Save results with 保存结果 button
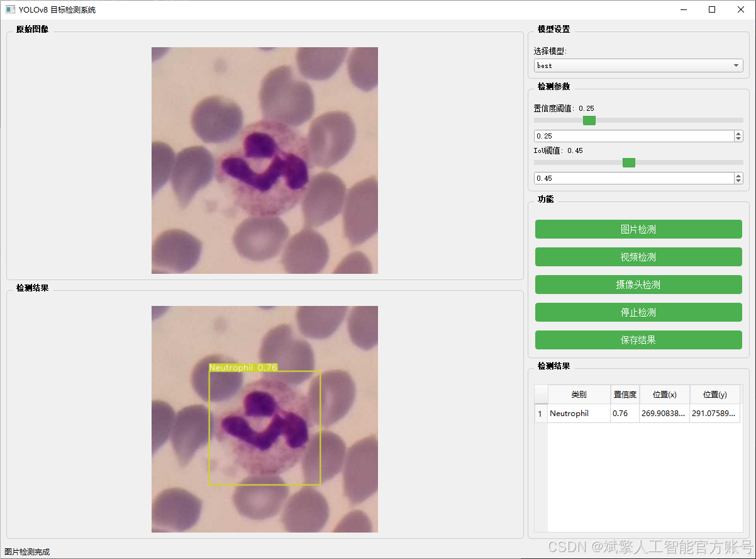 638,340
